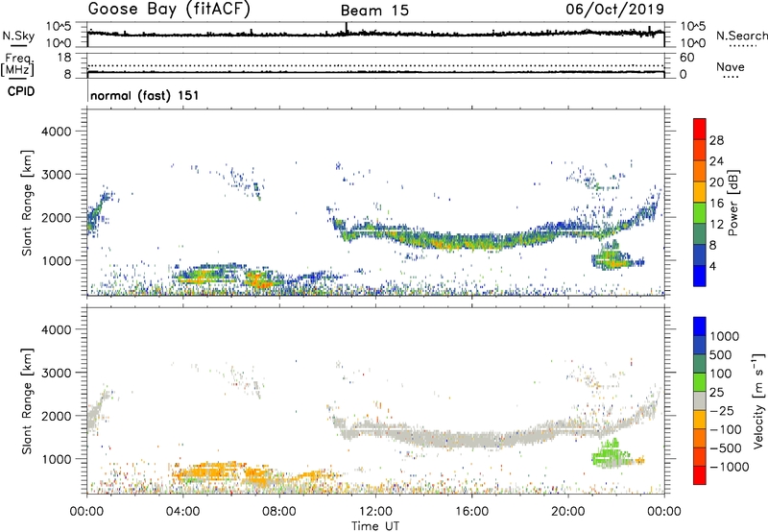
Task: Click the 'normal (fast) 151' text
Action: click(145, 95)
